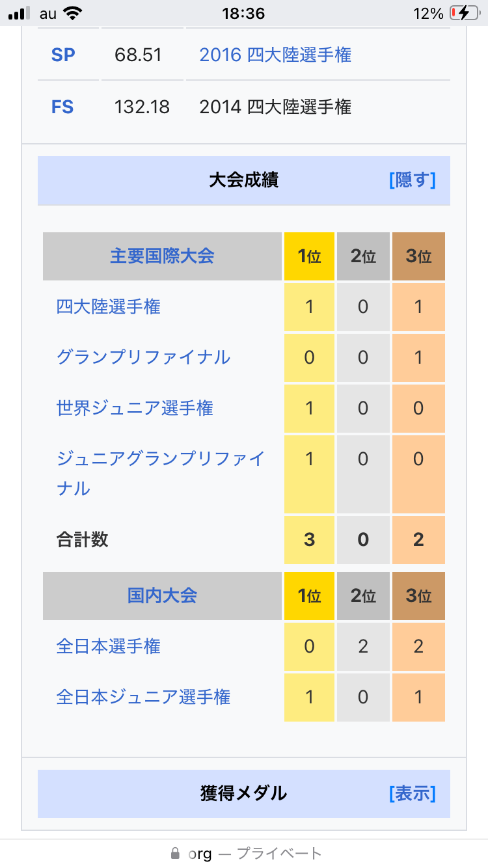Tap the gold 1位 header under 主要国際大会
Viewport: 488px width, 868px height.
coord(309,256)
